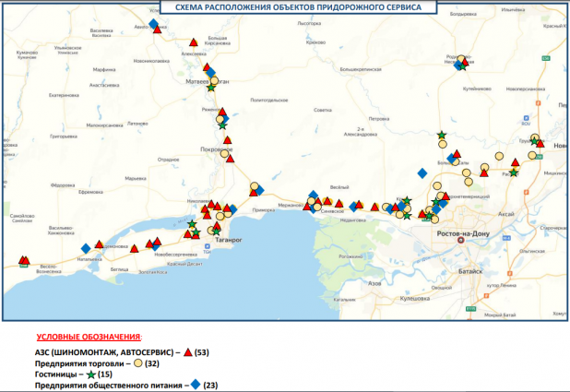Click the red triangle at Лакедемоновка

click(99, 244)
